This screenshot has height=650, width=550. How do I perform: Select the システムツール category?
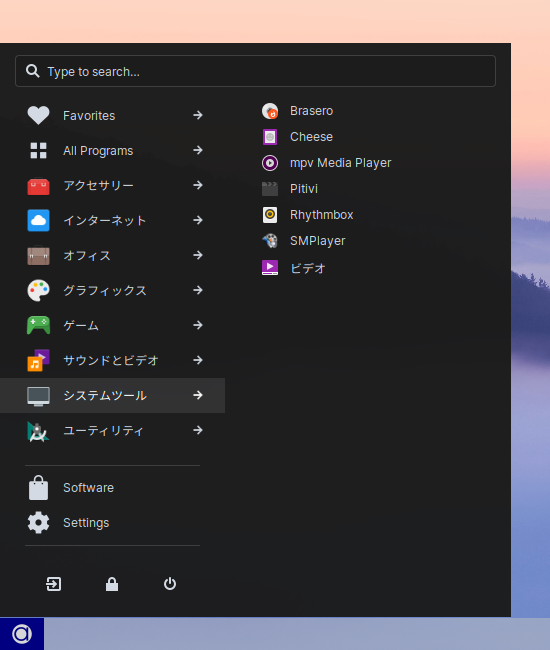point(112,395)
